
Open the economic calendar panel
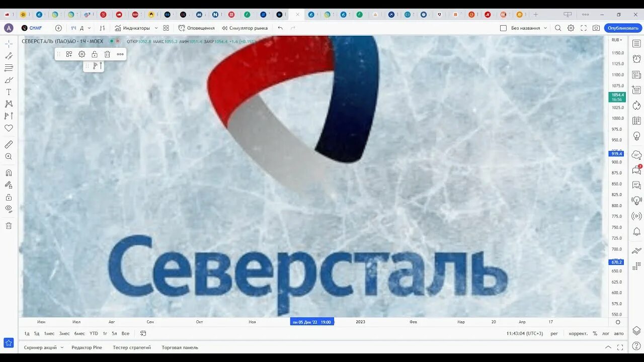[x=636, y=121]
